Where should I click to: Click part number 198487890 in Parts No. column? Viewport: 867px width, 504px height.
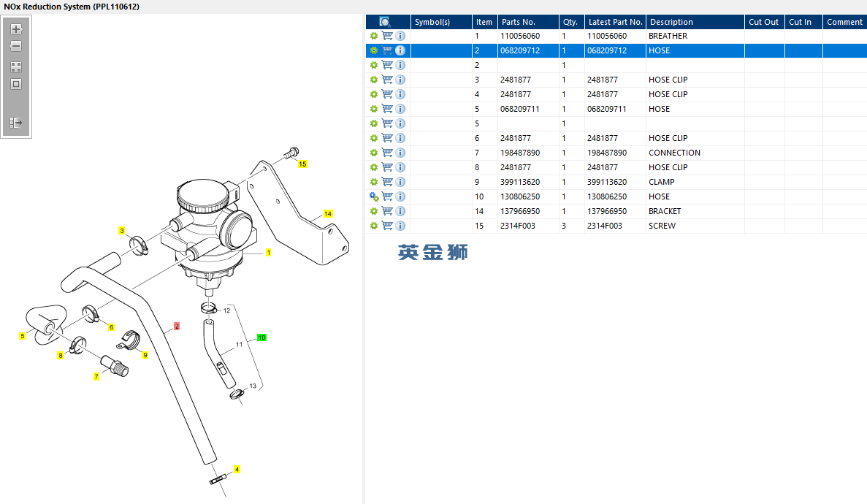[x=520, y=153]
